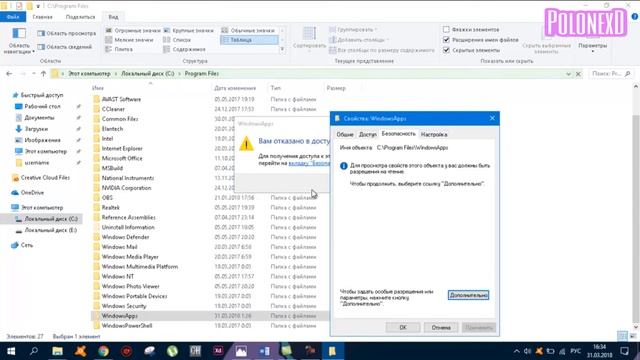The width and height of the screenshot is (640, 360).
Task: Select Загрузки in navigation pane
Action: [36, 129]
